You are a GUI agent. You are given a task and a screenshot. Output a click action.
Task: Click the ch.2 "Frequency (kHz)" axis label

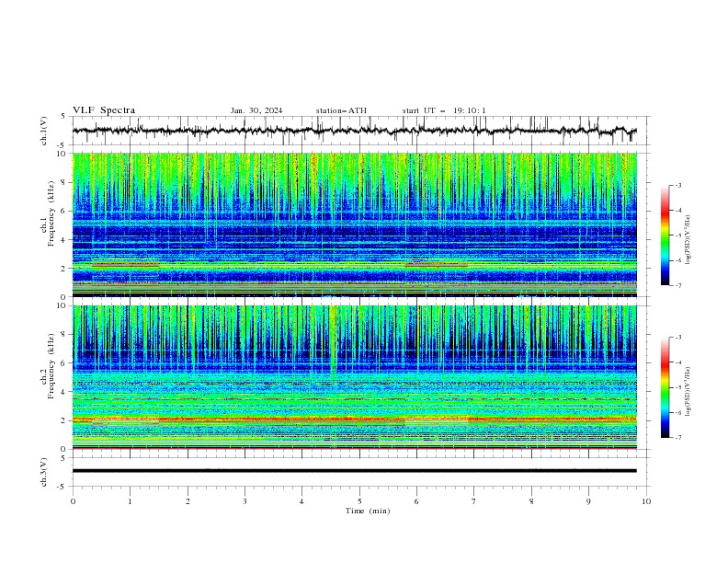51,366
